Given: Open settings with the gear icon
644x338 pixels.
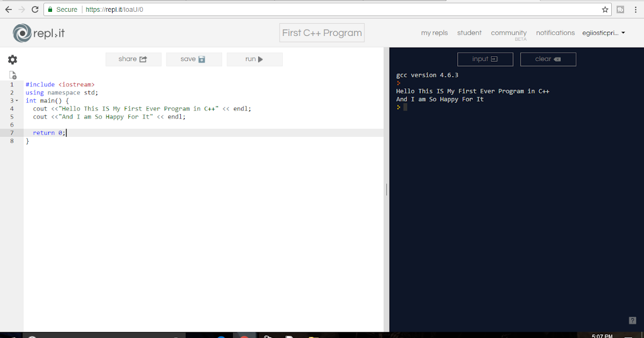Looking at the screenshot, I should click(x=12, y=60).
